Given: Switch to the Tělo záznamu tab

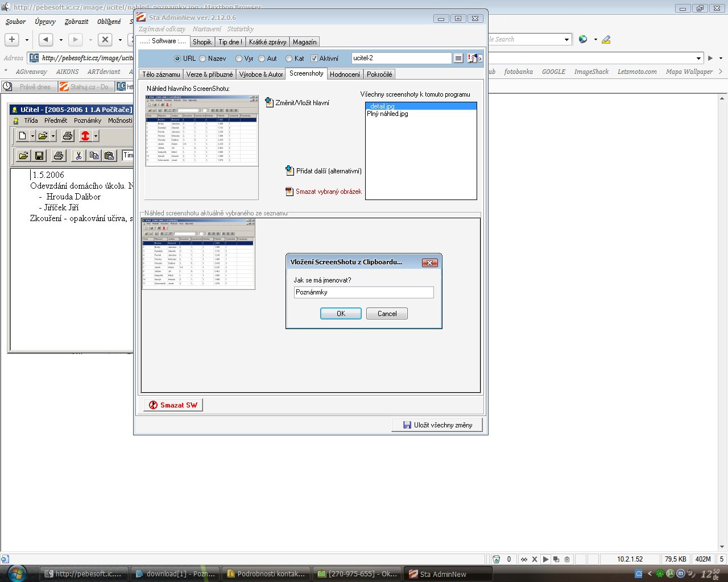Looking at the screenshot, I should tap(161, 74).
